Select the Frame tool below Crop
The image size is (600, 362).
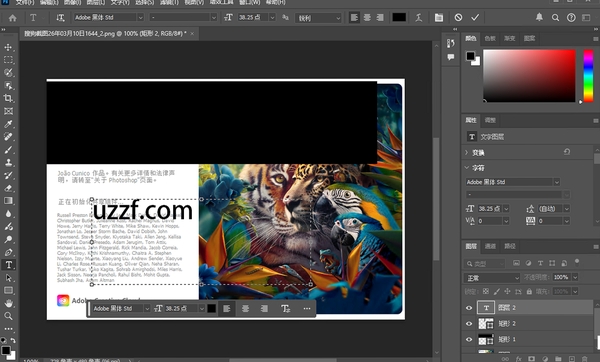click(x=8, y=111)
